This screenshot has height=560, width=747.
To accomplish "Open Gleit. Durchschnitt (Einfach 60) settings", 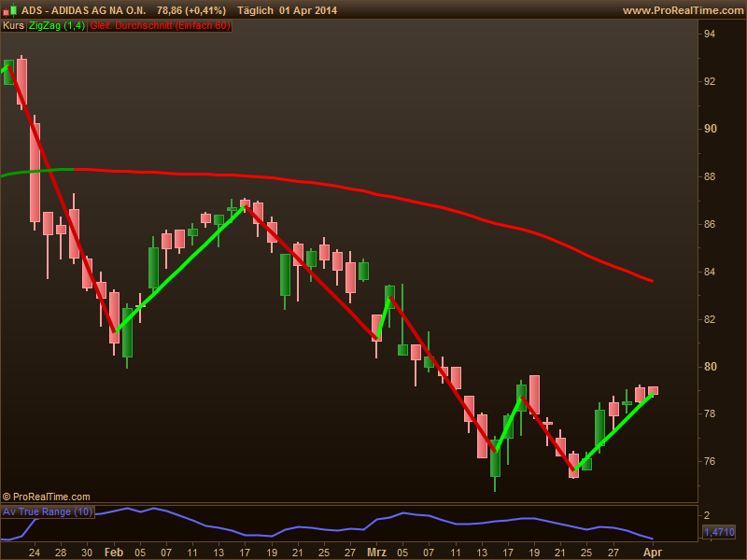I will pyautogui.click(x=160, y=26).
